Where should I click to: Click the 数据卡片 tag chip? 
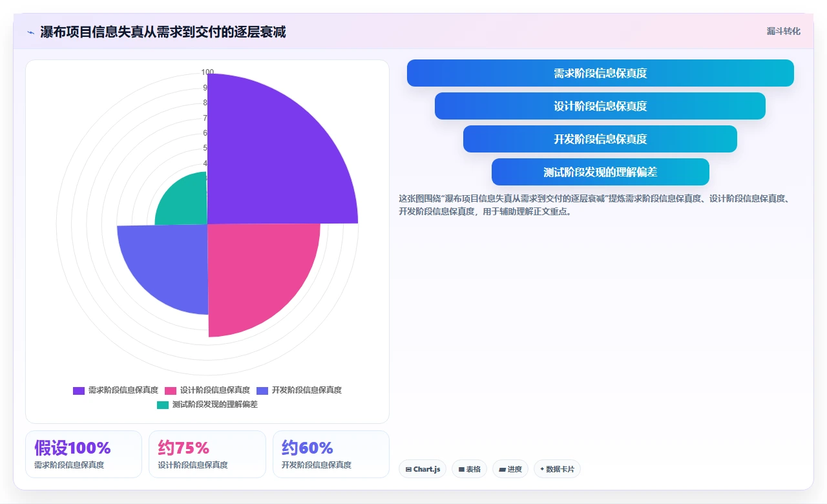pos(557,469)
